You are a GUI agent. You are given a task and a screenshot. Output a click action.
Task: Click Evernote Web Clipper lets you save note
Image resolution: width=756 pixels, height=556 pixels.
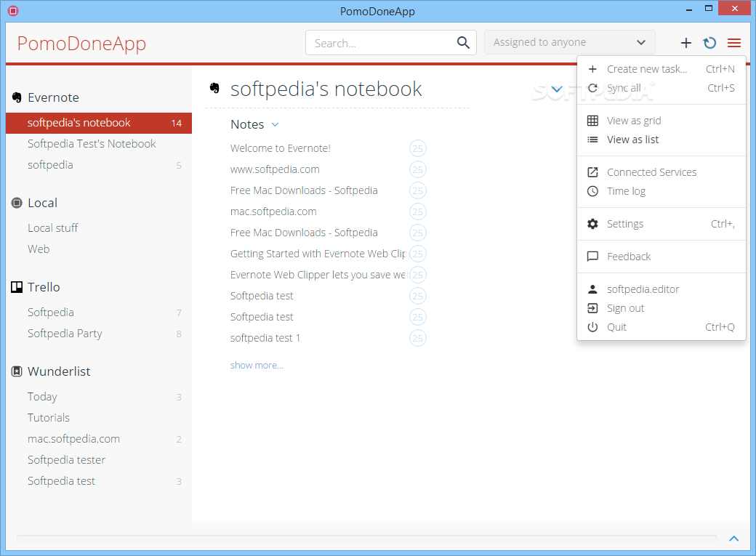[x=318, y=275]
